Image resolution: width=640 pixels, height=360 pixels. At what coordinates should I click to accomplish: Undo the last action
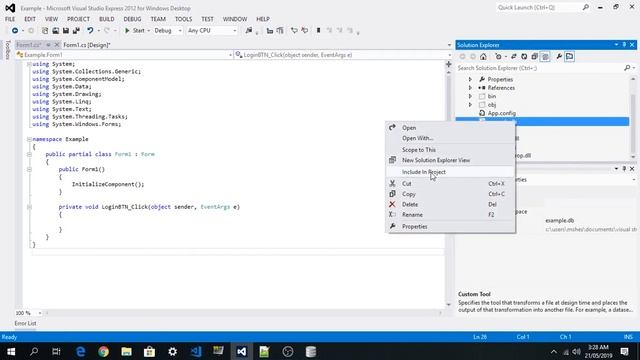click(x=90, y=31)
